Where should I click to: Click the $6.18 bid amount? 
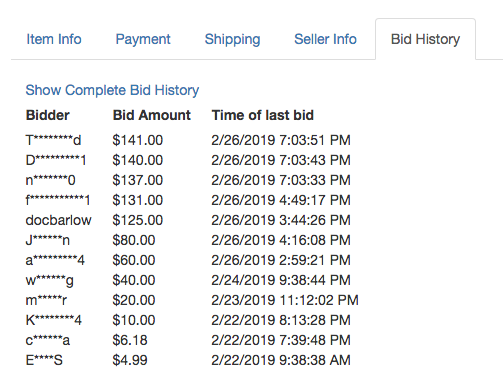130,340
